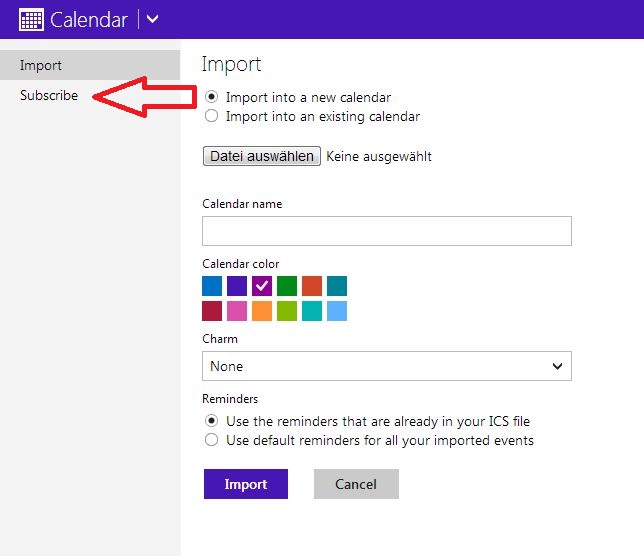The image size is (644, 556).
Task: Pick the orange calendar color swatch
Action: click(x=262, y=311)
